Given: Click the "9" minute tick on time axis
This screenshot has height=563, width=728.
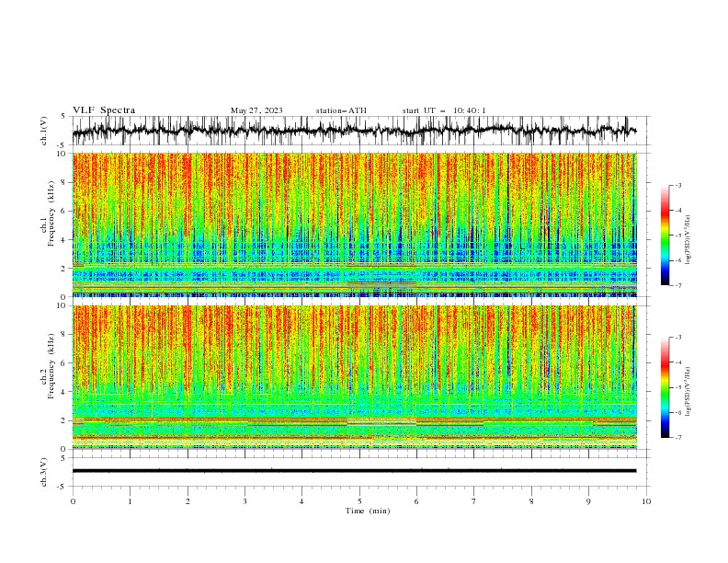Looking at the screenshot, I should [x=588, y=501].
